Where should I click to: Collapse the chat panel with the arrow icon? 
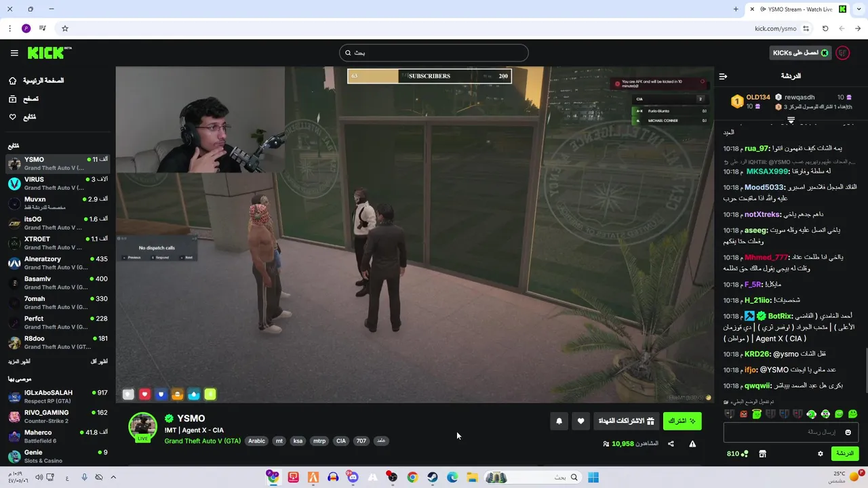point(723,76)
